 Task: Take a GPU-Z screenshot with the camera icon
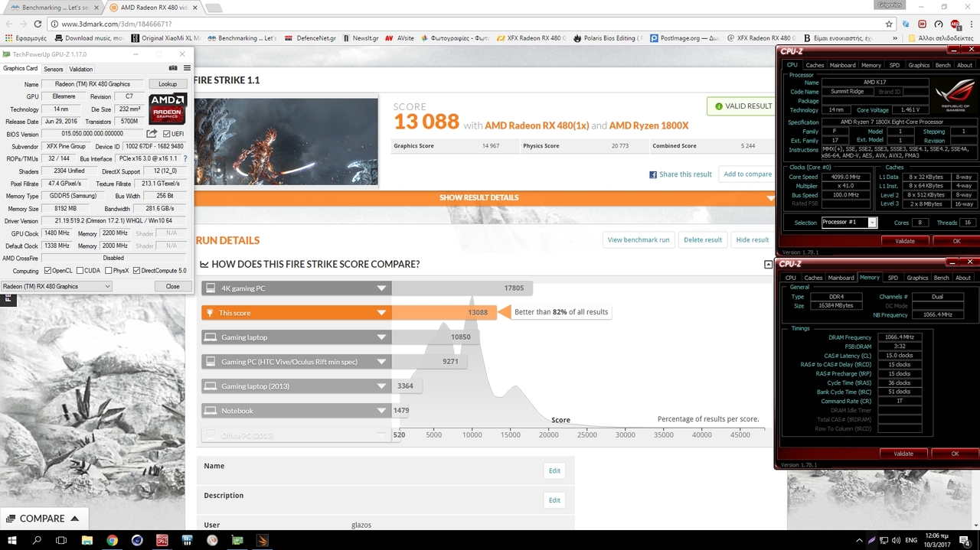coord(173,68)
